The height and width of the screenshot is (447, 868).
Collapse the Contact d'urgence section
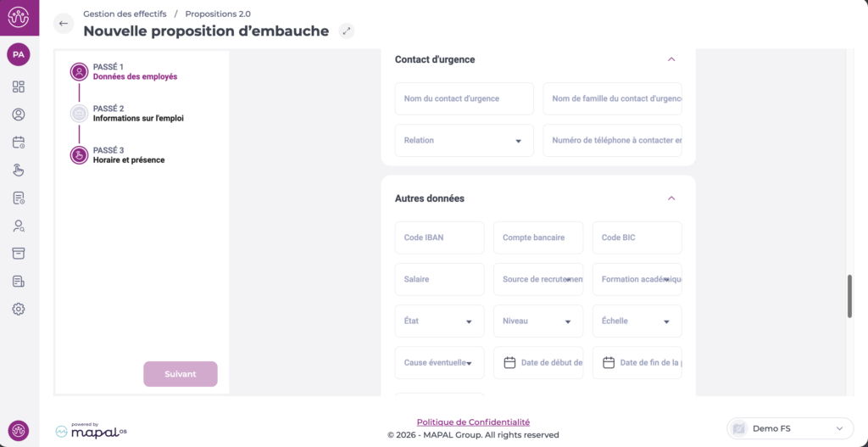(x=671, y=59)
